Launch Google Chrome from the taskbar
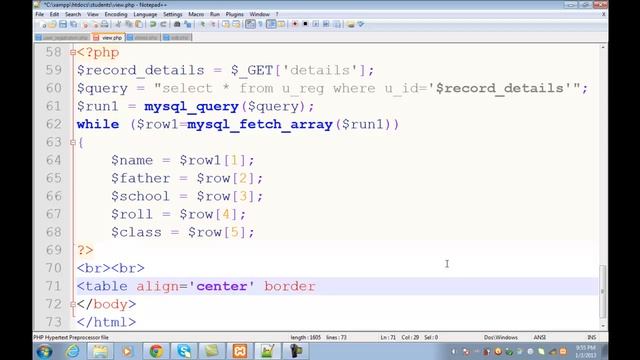The width and height of the screenshot is (640, 360). [x=156, y=351]
